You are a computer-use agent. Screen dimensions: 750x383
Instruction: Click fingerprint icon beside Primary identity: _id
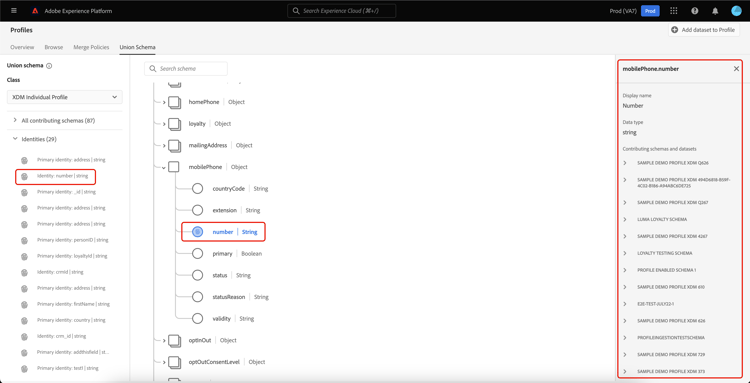click(24, 192)
